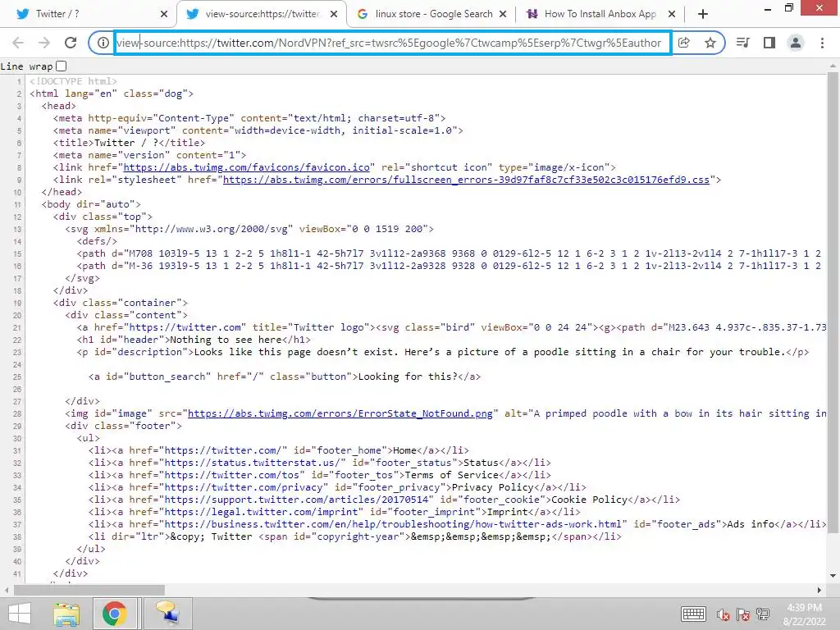The height and width of the screenshot is (630, 840).
Task: Click line number 28 in the gutter
Action: (17, 414)
